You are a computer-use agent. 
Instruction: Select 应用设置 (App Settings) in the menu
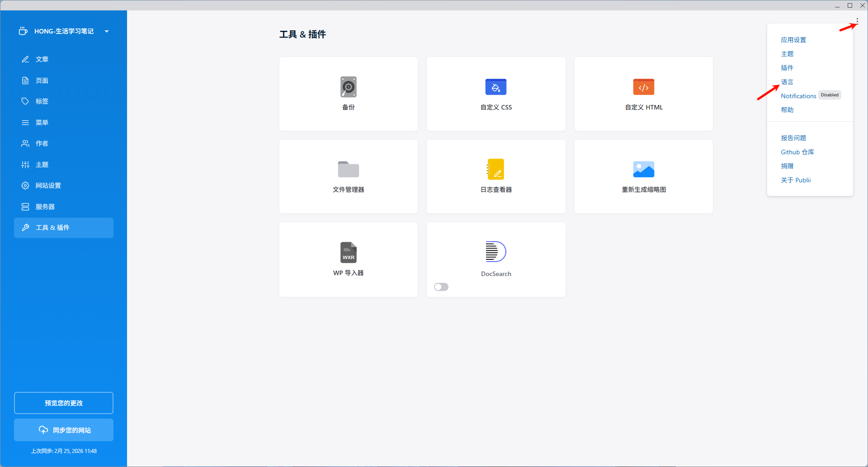click(x=793, y=40)
